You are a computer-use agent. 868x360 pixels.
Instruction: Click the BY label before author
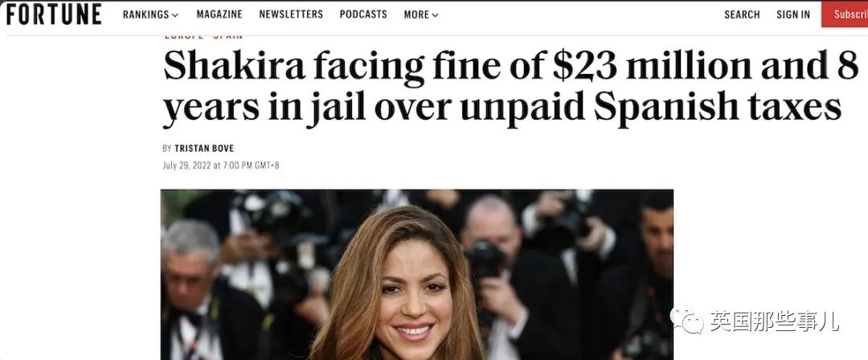pyautogui.click(x=167, y=149)
